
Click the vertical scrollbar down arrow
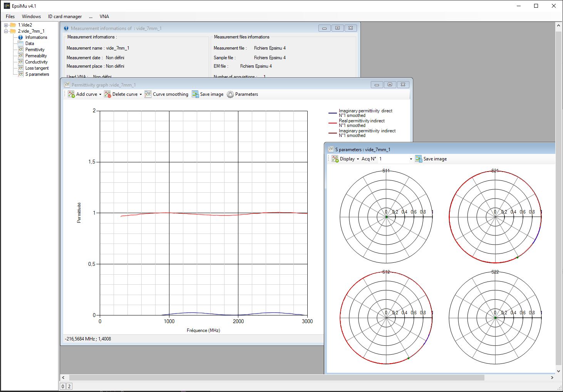point(559,371)
